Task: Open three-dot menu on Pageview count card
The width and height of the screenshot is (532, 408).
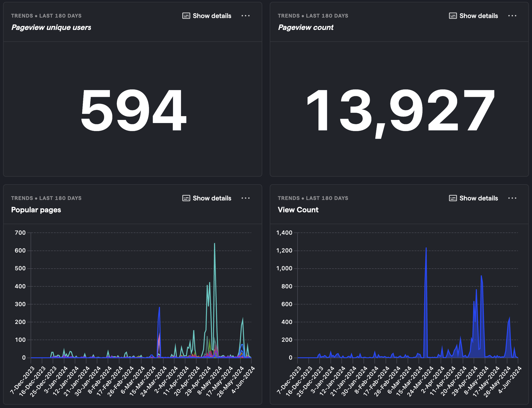Action: 512,16
